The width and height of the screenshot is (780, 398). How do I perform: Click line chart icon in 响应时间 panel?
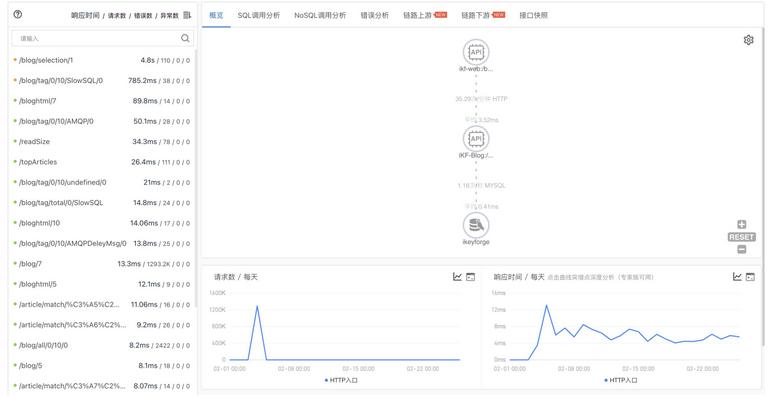(x=737, y=277)
